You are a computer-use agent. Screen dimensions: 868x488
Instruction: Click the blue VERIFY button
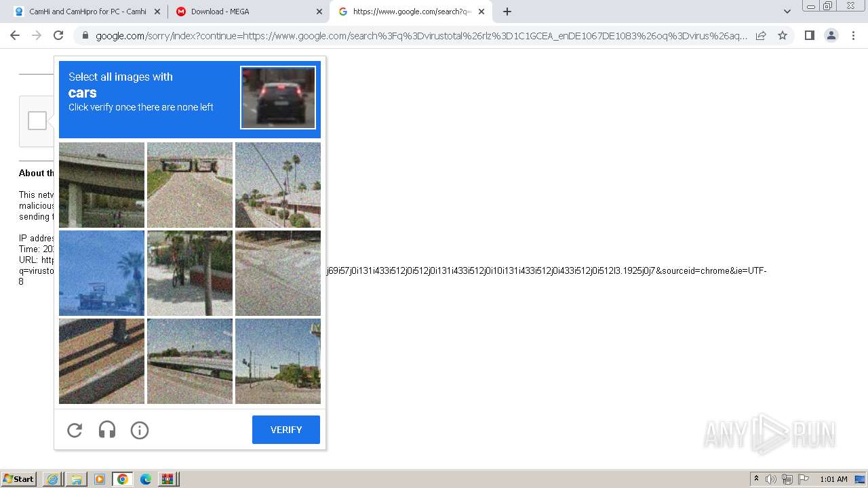click(286, 430)
